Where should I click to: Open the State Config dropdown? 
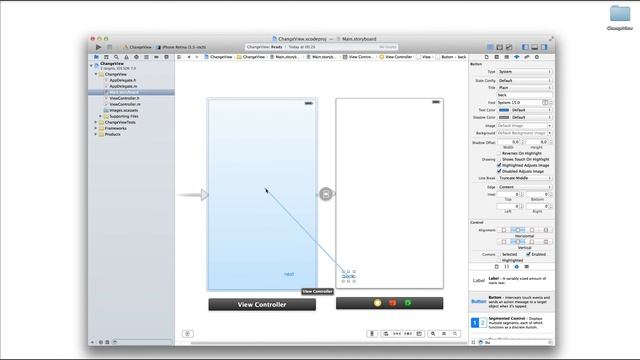(x=524, y=81)
